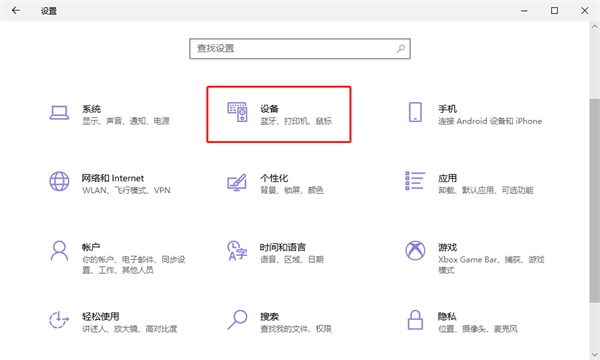The image size is (600, 360).
Task: Click inside the 查找设置 search field
Action: click(x=300, y=49)
